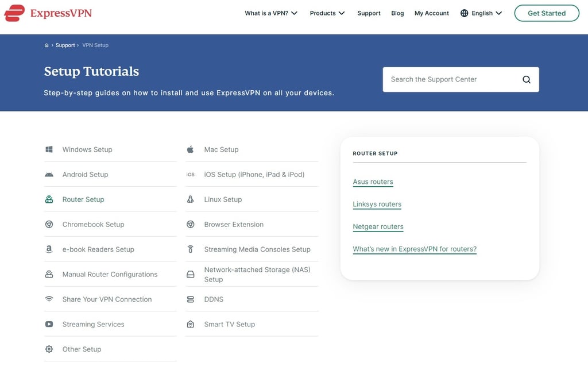Viewport: 588px width, 366px height.
Task: Open the English language dropdown chevron
Action: tap(499, 13)
